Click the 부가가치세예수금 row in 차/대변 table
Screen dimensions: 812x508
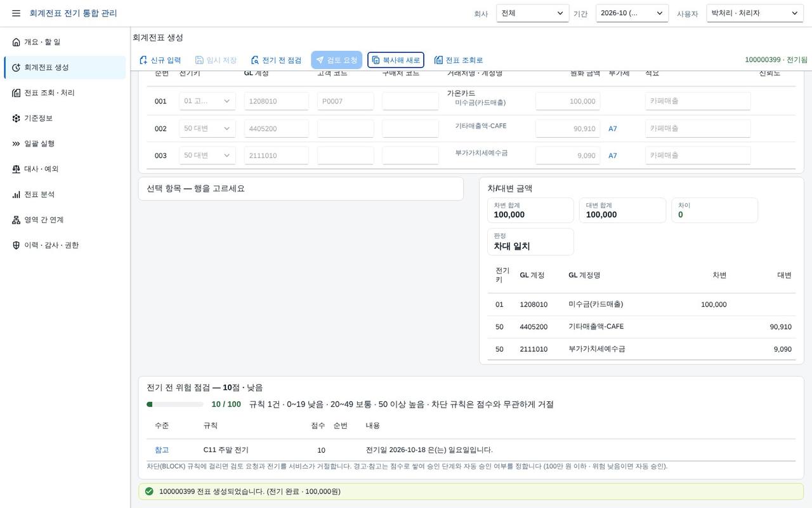pyautogui.click(x=641, y=349)
